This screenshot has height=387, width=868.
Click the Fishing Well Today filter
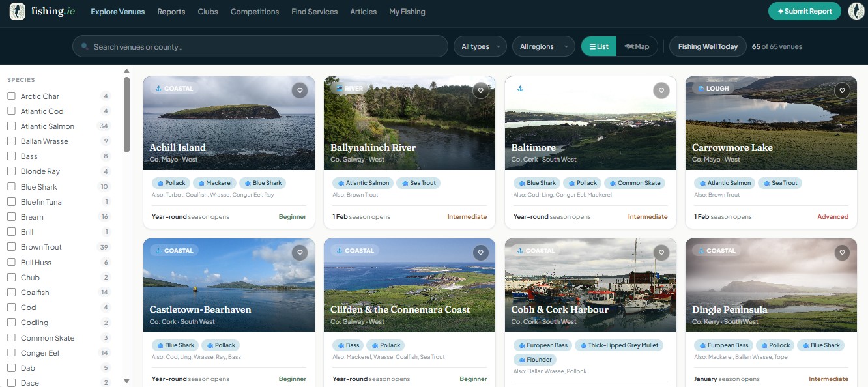pyautogui.click(x=707, y=46)
